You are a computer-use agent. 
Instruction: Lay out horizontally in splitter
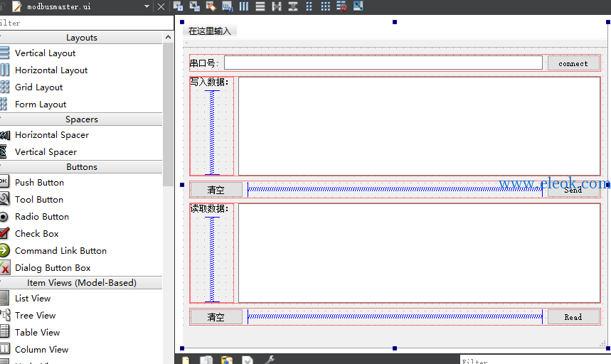[277, 6]
